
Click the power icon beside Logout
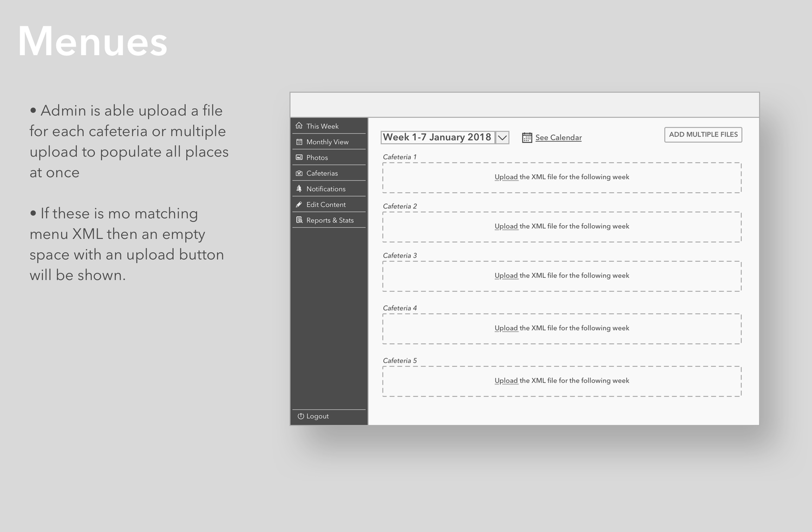tap(301, 416)
